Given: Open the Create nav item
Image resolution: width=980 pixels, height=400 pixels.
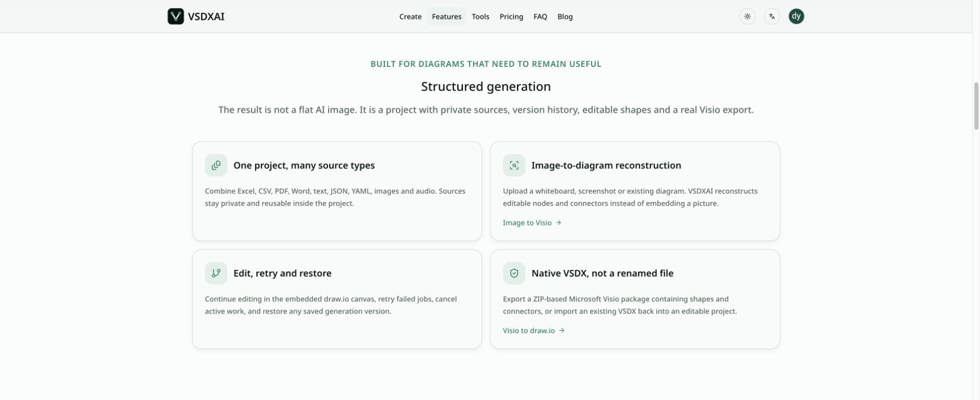Looking at the screenshot, I should point(411,16).
